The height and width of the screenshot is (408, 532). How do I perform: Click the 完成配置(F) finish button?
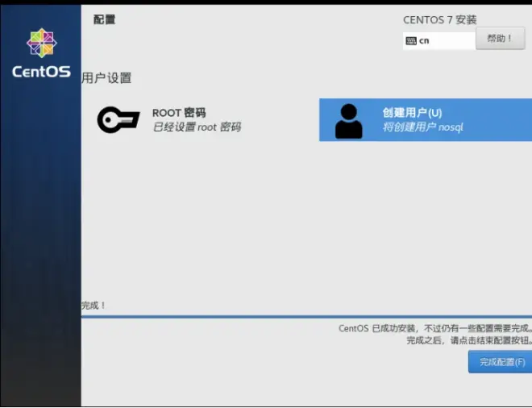pos(500,362)
